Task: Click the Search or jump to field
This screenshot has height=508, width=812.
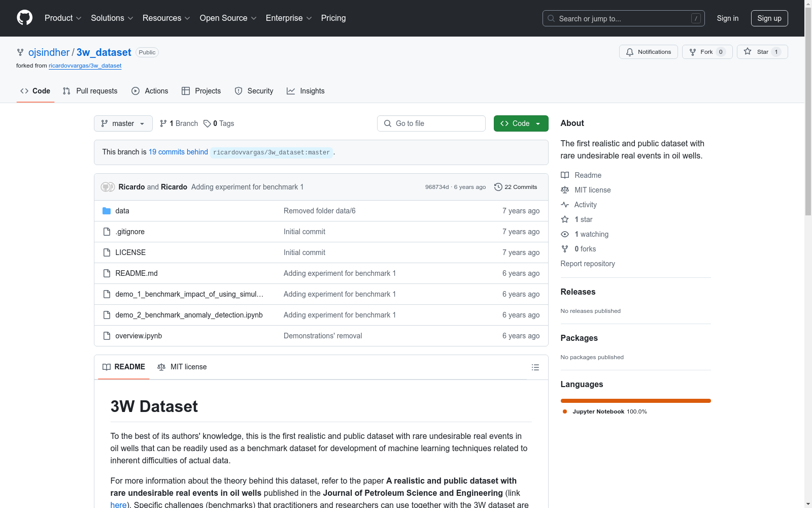Action: [624, 18]
